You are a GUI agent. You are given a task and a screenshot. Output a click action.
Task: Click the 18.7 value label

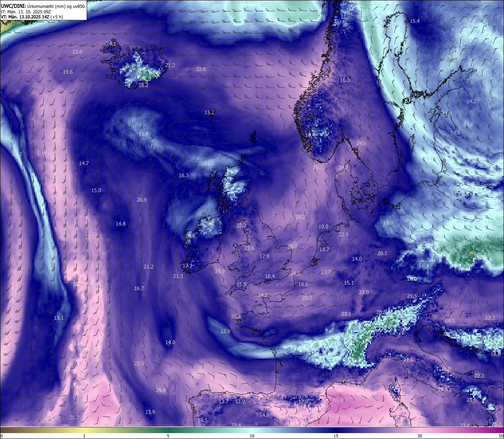(x=324, y=249)
